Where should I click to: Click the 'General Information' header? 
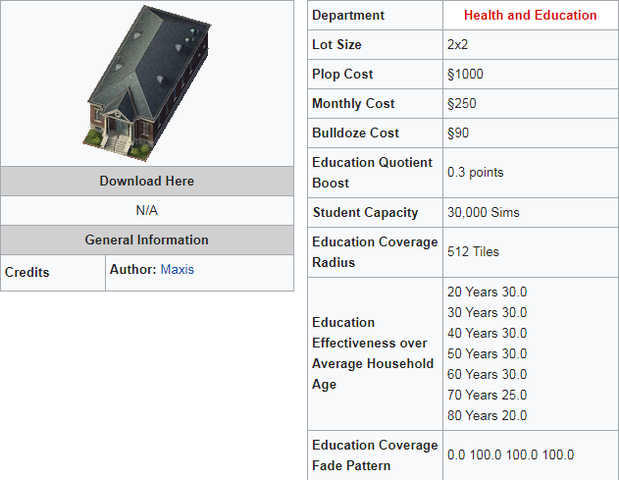pos(147,240)
